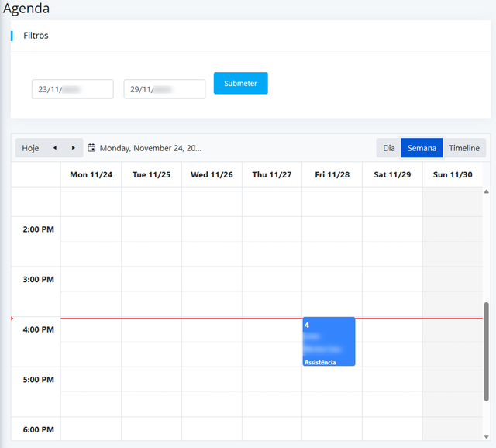
Task: Click the start date field 23/11
Action: point(72,89)
